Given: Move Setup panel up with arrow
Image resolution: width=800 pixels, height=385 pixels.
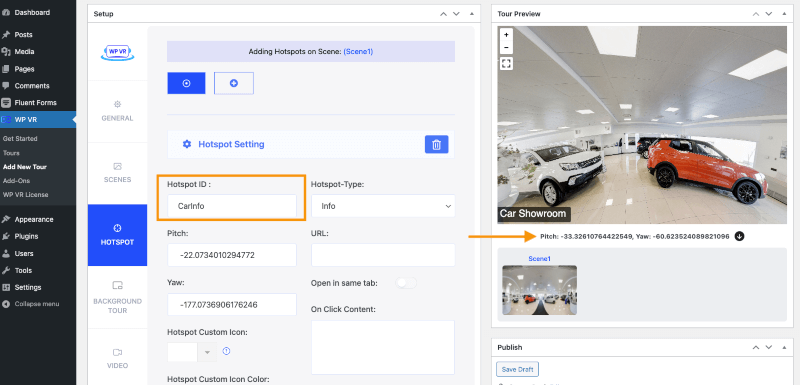Looking at the screenshot, I should click(443, 14).
